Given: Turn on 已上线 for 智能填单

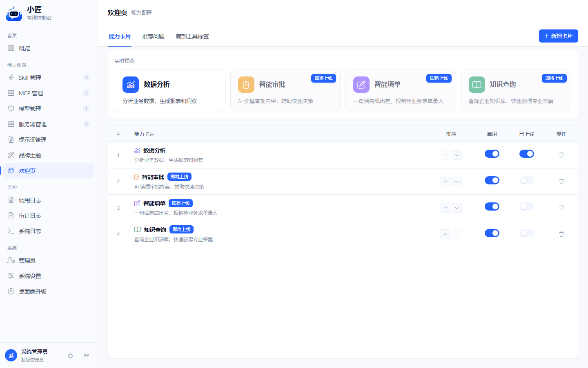Looking at the screenshot, I should 527,206.
